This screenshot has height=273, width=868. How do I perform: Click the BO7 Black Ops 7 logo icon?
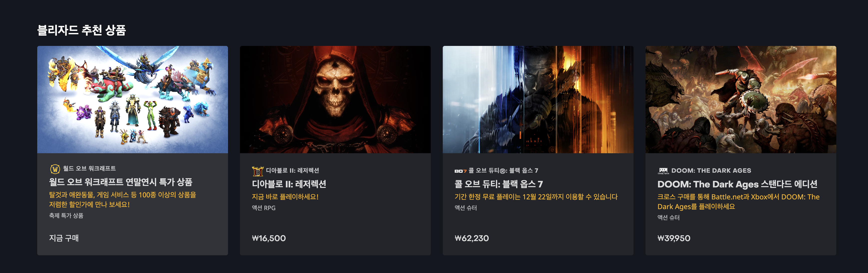[x=460, y=171]
